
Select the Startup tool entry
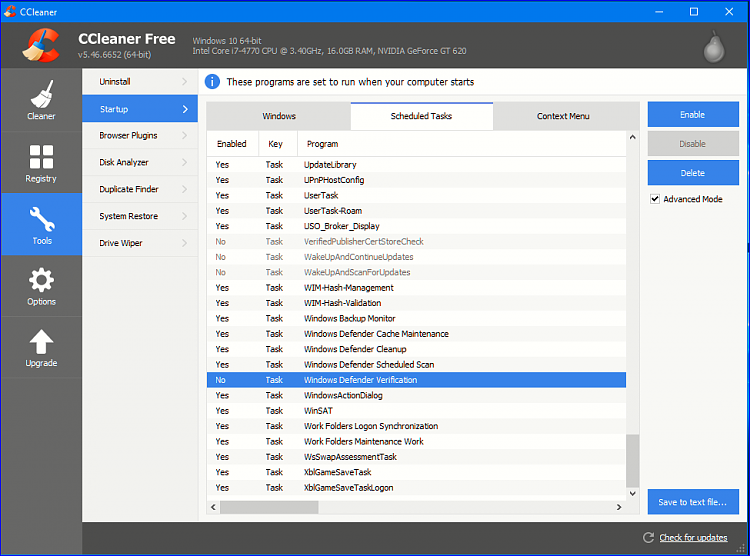pos(140,109)
